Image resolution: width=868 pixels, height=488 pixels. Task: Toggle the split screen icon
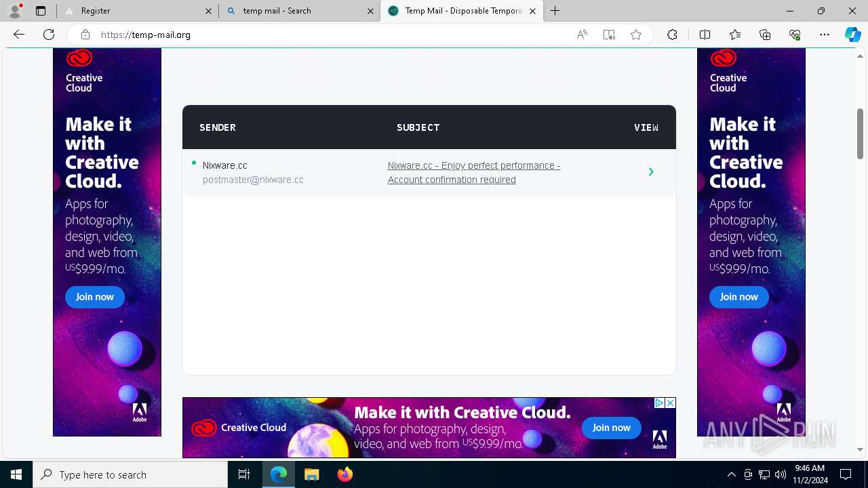(705, 35)
